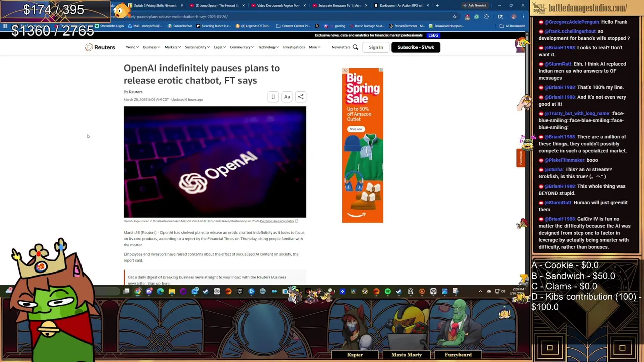Expand the Business menu
This screenshot has height=362, width=644.
click(x=151, y=47)
